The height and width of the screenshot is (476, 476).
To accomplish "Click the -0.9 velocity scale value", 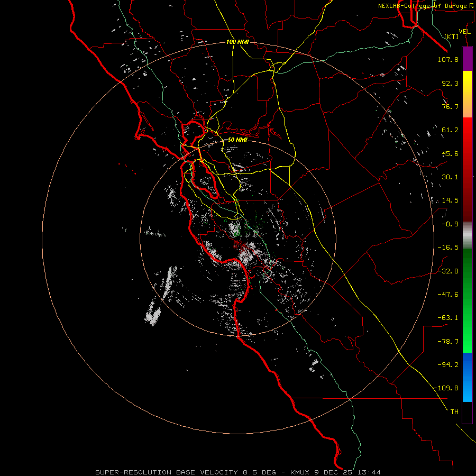I will [450, 224].
